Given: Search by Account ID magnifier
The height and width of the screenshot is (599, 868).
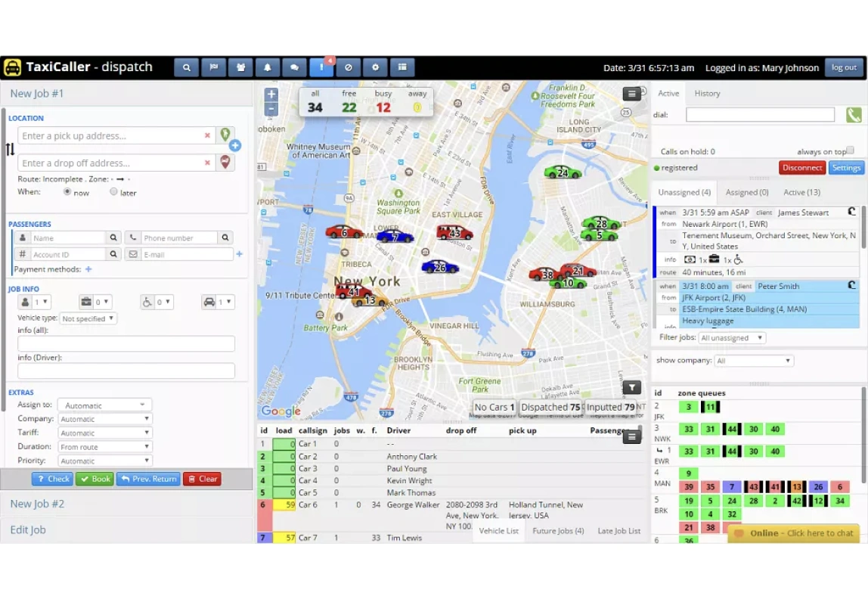Looking at the screenshot, I should click(x=113, y=254).
